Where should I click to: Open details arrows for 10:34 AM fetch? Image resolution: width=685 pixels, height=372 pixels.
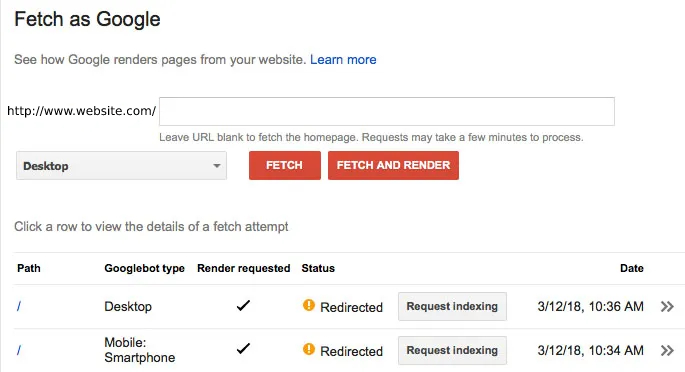pos(667,350)
